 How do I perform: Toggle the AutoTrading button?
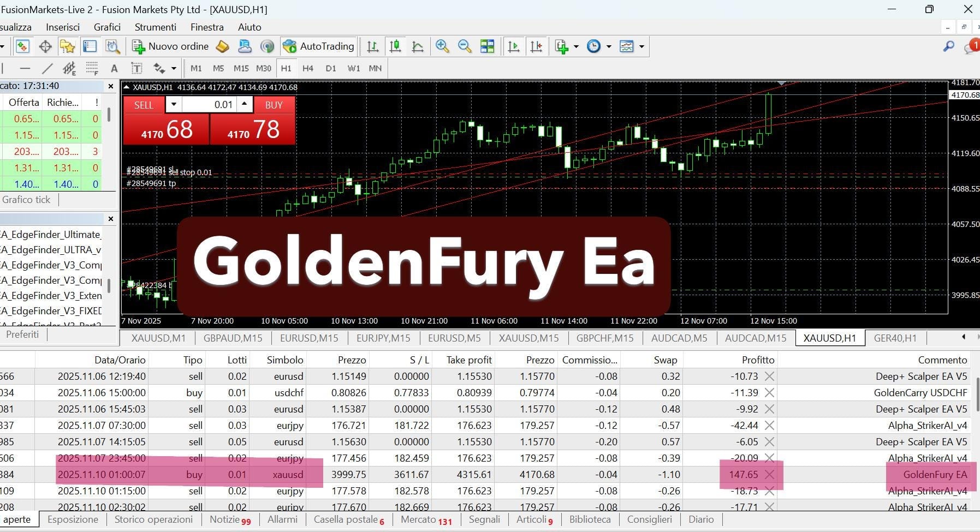319,46
